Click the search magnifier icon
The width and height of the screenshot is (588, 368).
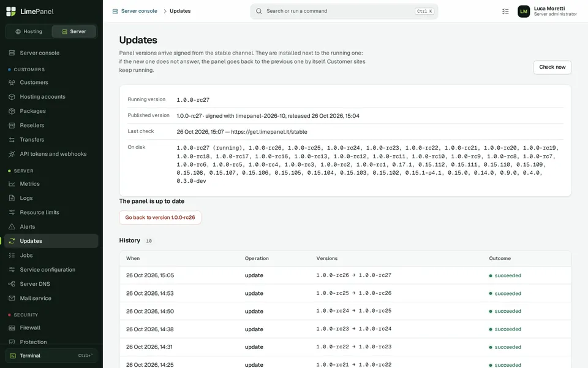coord(258,11)
